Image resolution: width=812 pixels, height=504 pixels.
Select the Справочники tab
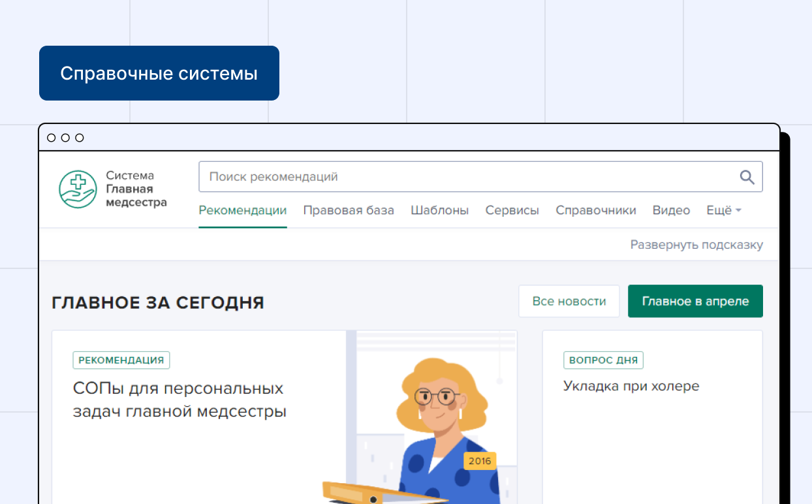(x=596, y=210)
